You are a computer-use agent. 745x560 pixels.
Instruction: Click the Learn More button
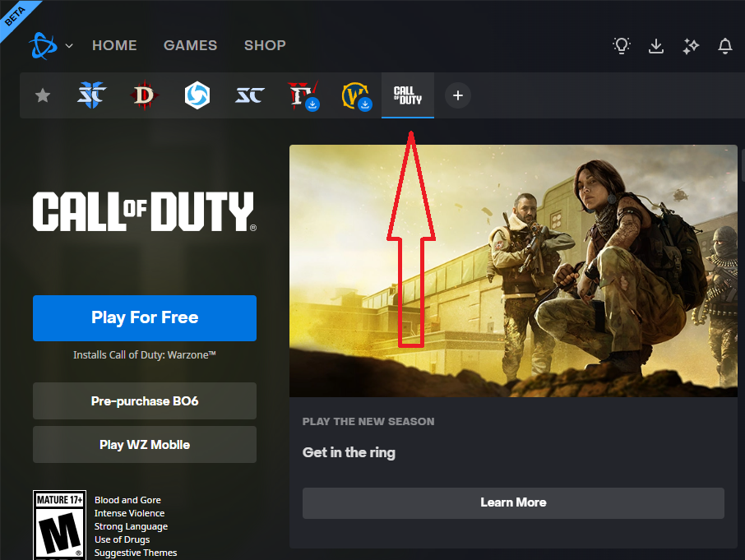click(513, 502)
